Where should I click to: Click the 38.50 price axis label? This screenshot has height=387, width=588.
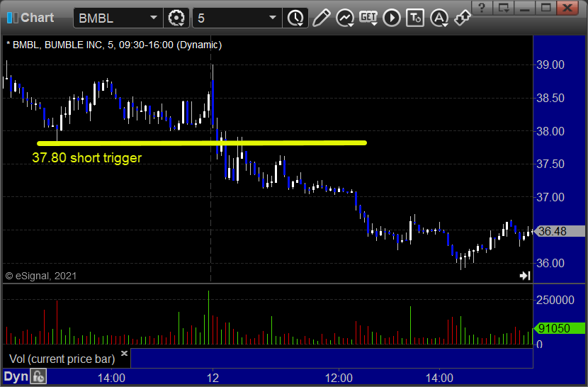pos(550,99)
